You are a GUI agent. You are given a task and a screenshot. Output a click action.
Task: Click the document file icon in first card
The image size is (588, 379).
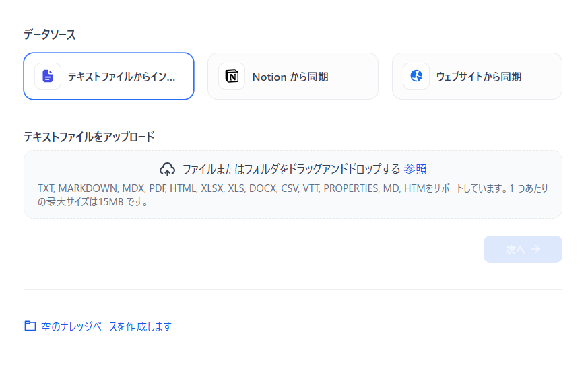pos(48,76)
